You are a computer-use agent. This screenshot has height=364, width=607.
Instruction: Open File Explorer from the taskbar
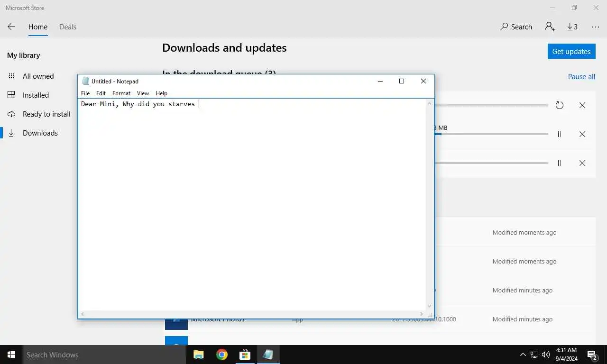pos(198,355)
